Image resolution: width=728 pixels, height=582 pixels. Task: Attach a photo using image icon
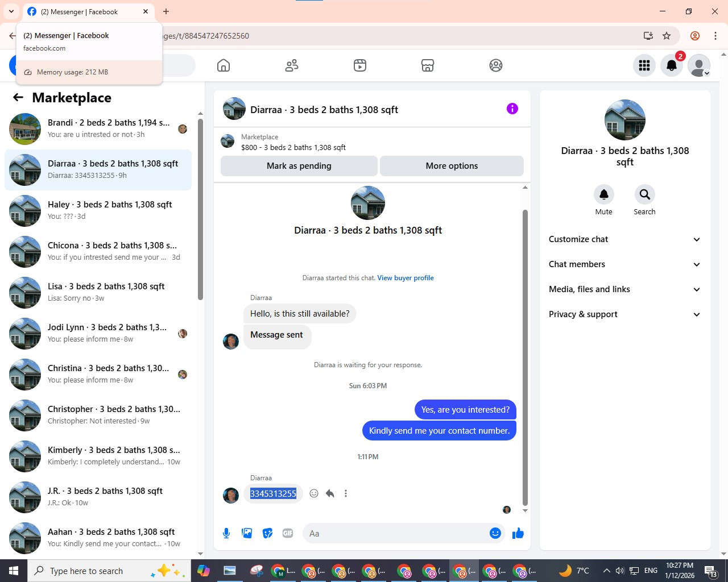pyautogui.click(x=247, y=533)
